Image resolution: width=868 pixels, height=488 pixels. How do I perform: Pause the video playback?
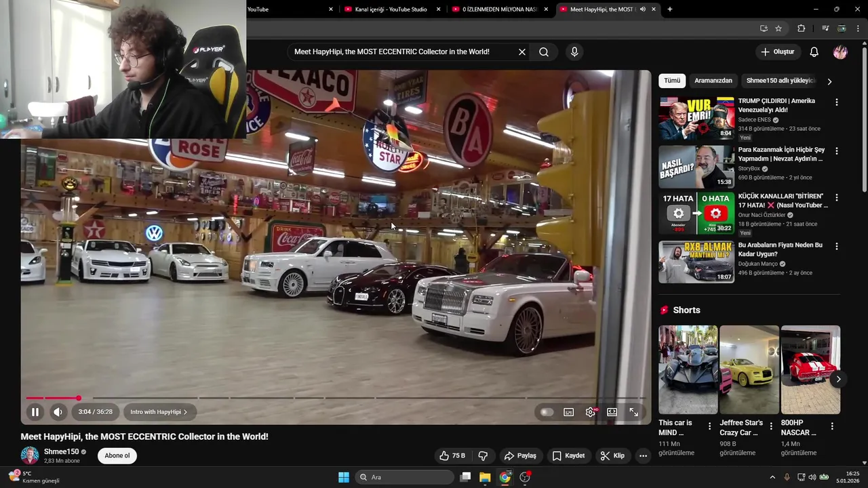tap(35, 411)
